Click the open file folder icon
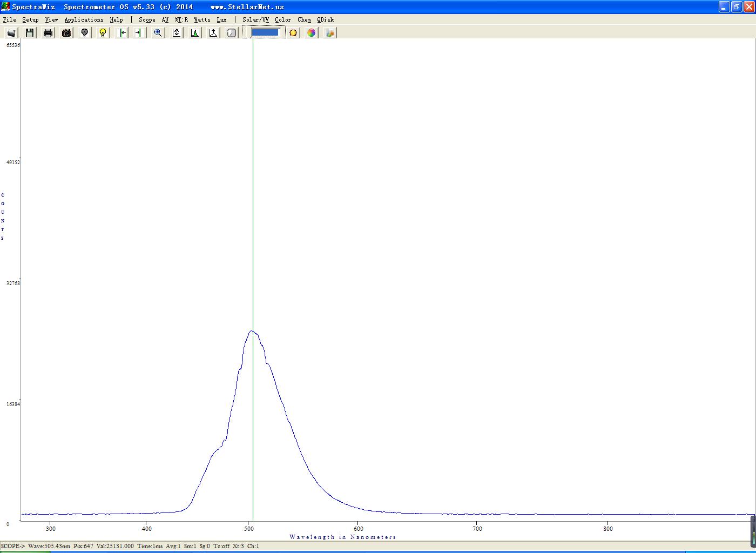Viewport: 756px width, 553px height. click(11, 33)
